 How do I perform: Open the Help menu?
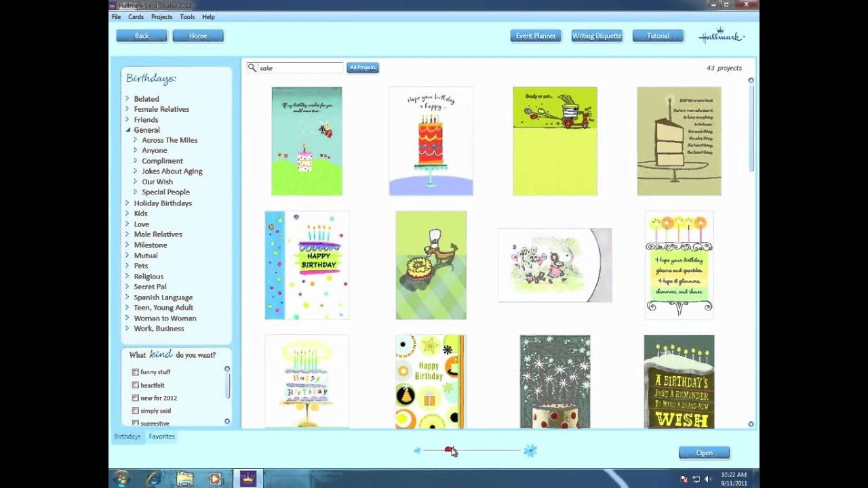click(x=208, y=17)
